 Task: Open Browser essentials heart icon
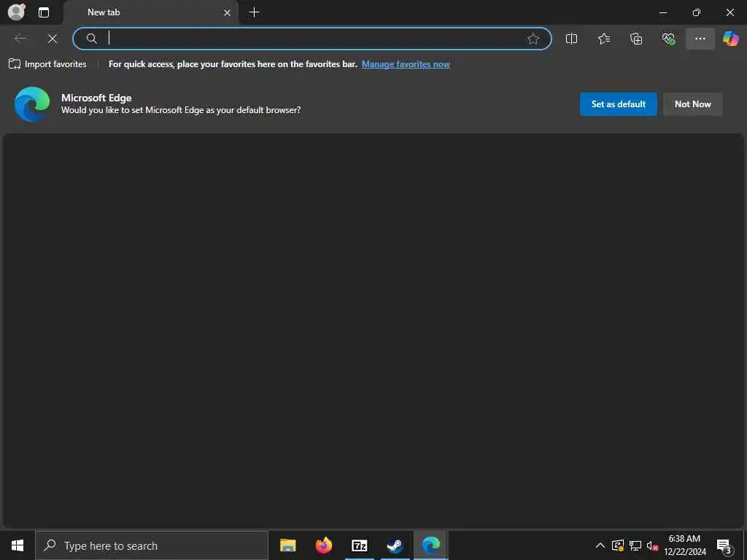(668, 39)
